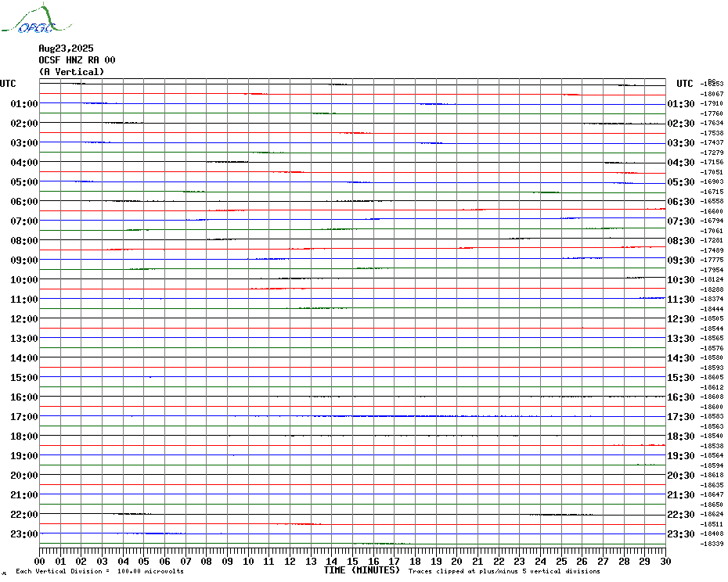Click the 'Each Vertical Division = 100.00 microvolts' note
The image size is (728, 582).
[x=100, y=571]
